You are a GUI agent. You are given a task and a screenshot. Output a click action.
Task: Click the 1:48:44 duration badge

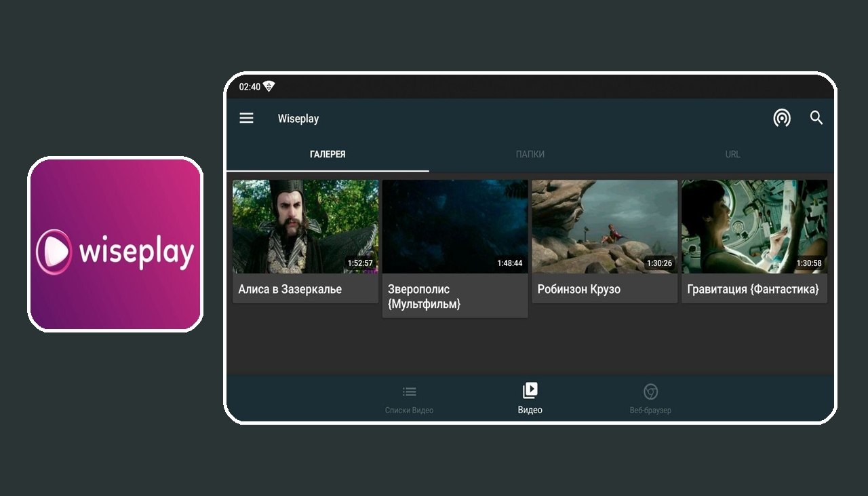coord(509,263)
